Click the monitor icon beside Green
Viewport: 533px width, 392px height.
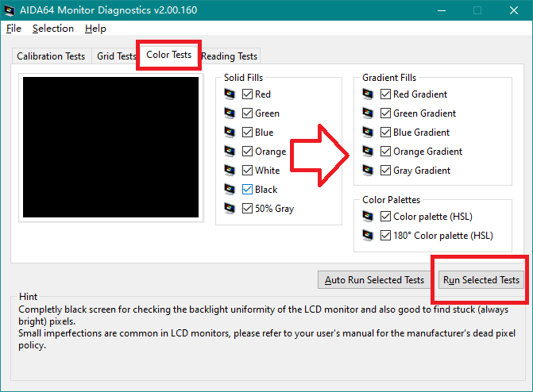230,113
